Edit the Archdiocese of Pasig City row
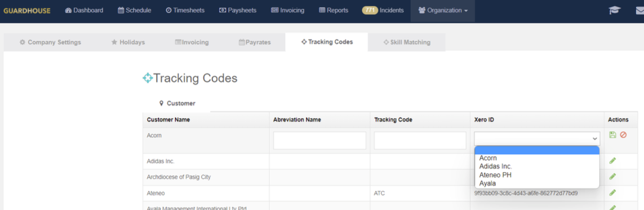 pos(613,176)
